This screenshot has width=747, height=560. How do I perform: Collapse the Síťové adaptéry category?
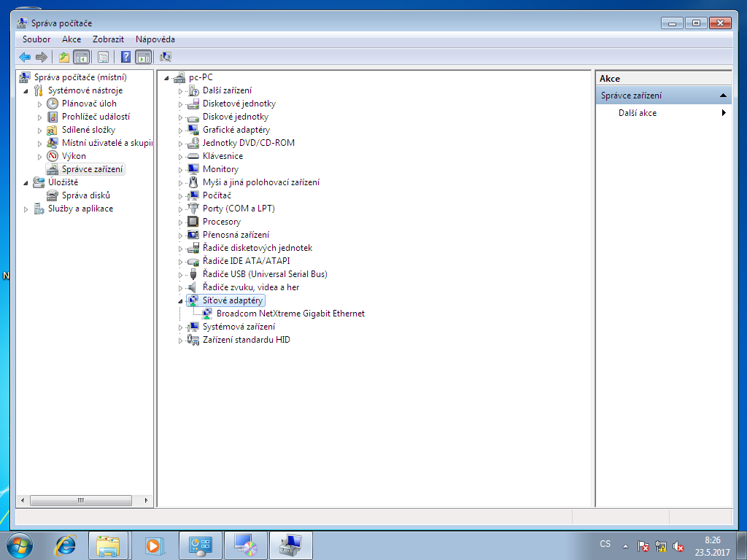pyautogui.click(x=181, y=300)
